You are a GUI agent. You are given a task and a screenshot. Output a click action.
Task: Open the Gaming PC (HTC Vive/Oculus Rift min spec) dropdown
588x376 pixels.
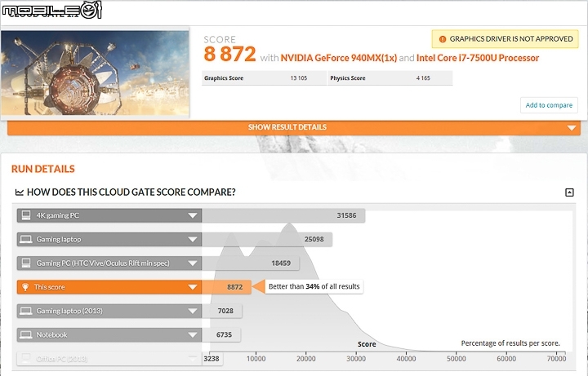193,263
